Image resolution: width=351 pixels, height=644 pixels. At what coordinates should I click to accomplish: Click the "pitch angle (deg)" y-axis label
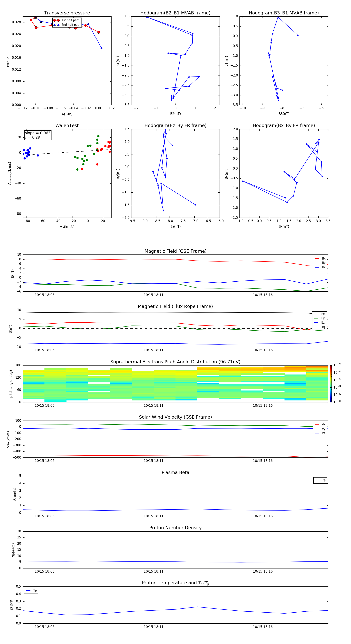11,384
